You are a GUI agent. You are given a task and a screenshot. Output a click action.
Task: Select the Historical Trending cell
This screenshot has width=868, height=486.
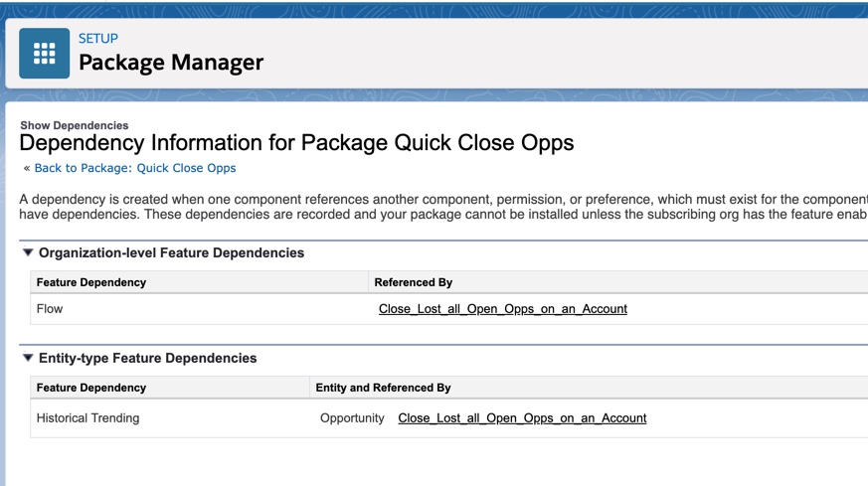(x=87, y=418)
